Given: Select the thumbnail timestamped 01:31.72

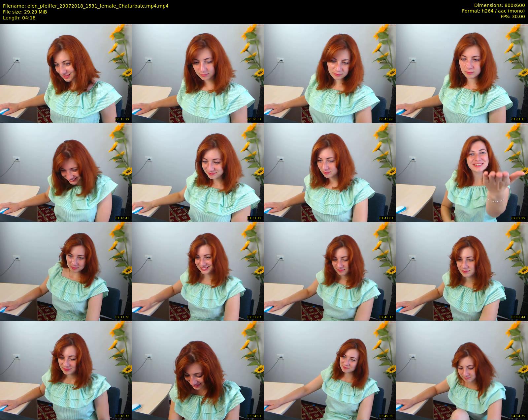Looking at the screenshot, I should click(x=198, y=172).
